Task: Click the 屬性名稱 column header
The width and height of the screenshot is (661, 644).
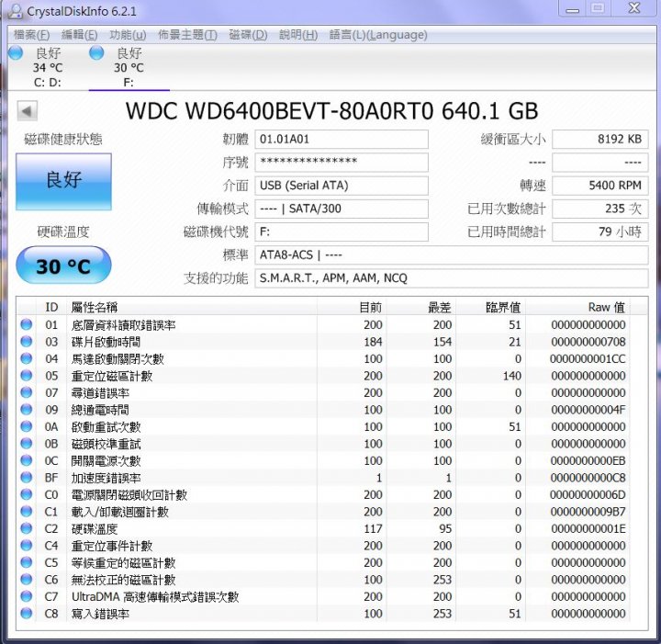Action: [x=192, y=307]
